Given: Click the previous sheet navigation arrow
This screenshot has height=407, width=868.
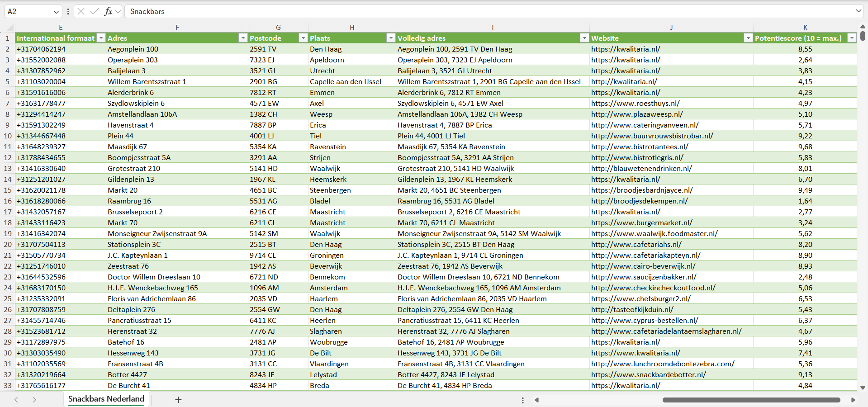Looking at the screenshot, I should pos(16,400).
